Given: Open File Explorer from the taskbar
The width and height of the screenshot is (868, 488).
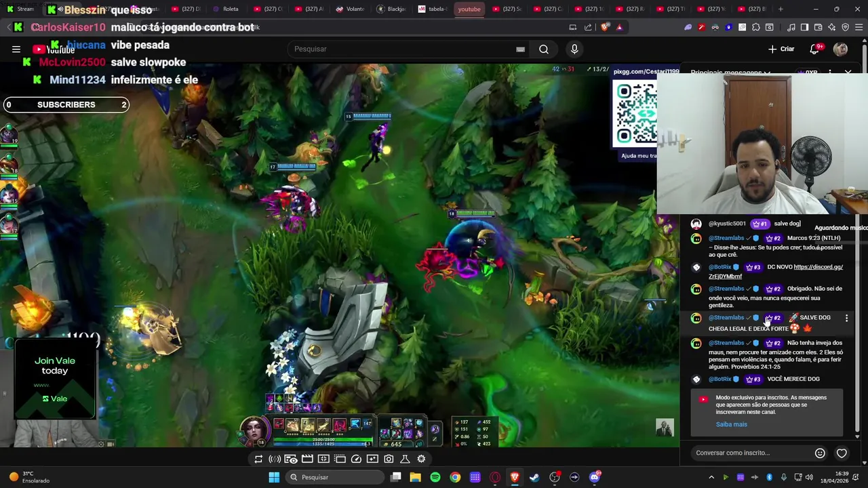Looking at the screenshot, I should click(x=416, y=477).
